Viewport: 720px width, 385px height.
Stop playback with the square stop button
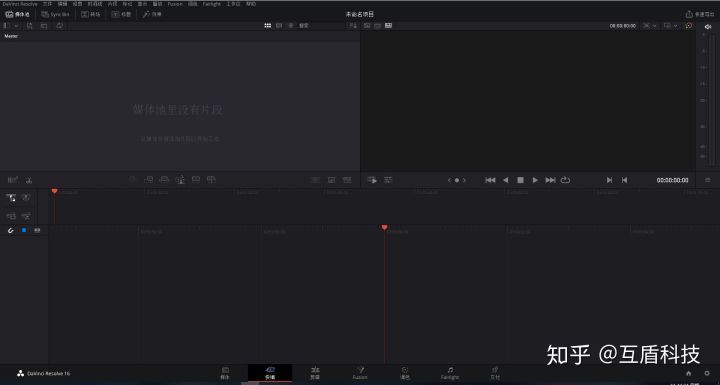520,180
